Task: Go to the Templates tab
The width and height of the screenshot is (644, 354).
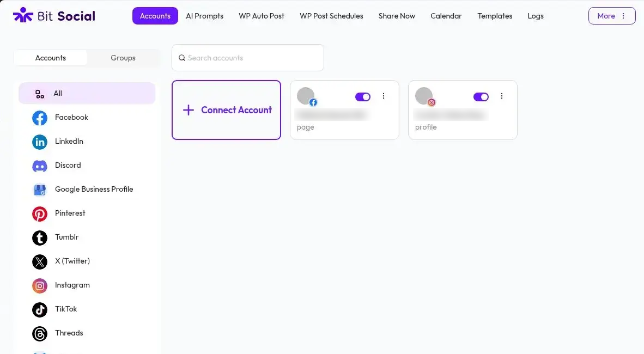Action: (495, 16)
